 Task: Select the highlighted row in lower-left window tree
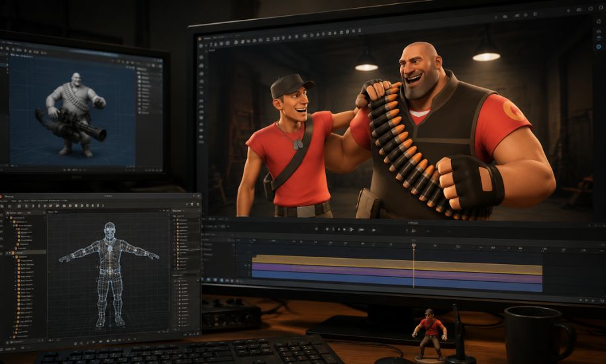26,252
